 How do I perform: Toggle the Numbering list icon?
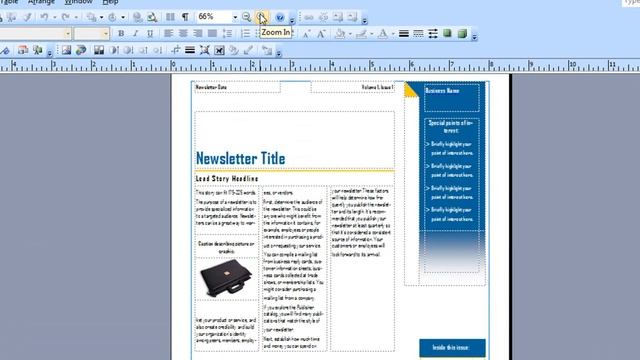[245, 33]
